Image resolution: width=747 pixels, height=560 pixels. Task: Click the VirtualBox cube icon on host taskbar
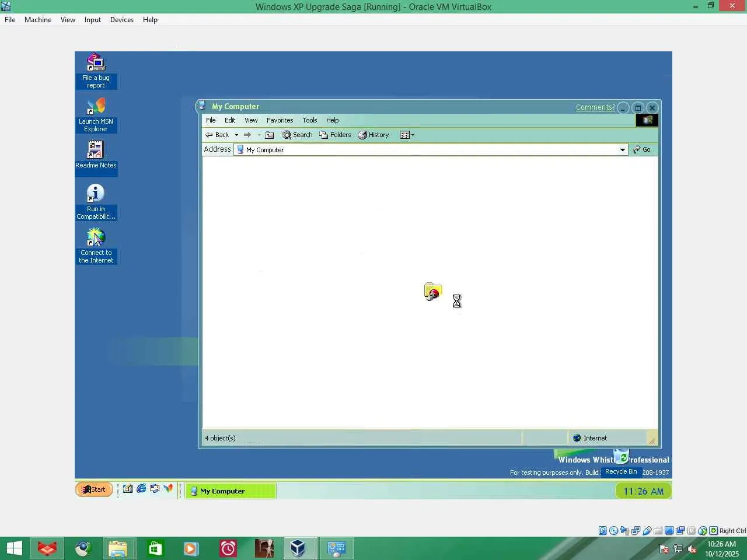(x=298, y=548)
